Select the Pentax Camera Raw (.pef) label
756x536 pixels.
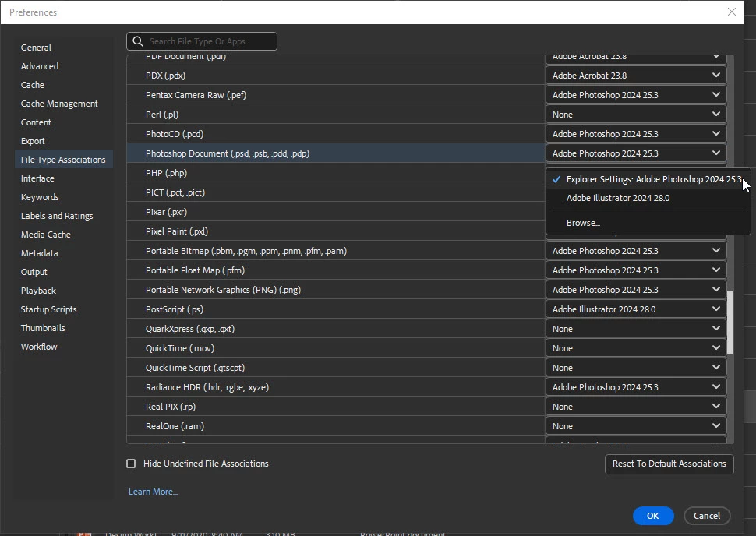pos(196,96)
